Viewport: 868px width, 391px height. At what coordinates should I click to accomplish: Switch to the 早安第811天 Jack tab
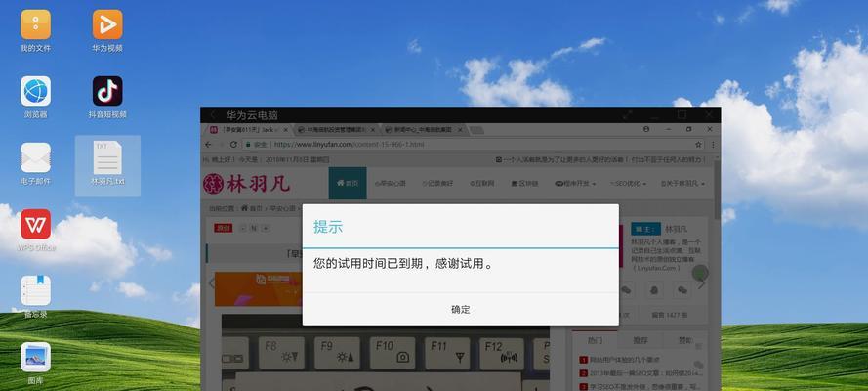(x=249, y=130)
